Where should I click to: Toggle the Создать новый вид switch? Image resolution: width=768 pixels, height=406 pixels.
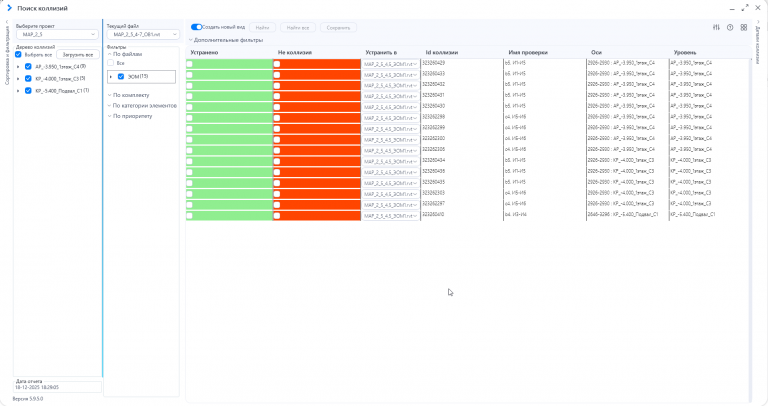point(196,27)
